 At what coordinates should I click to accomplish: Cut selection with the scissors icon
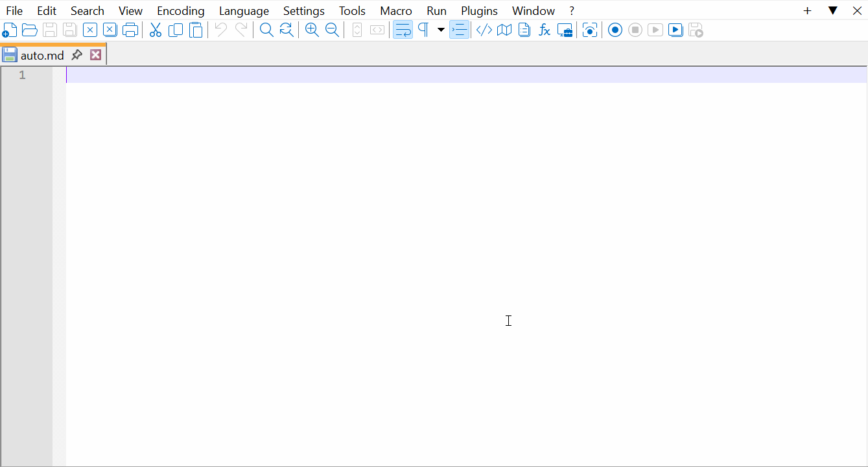point(156,30)
